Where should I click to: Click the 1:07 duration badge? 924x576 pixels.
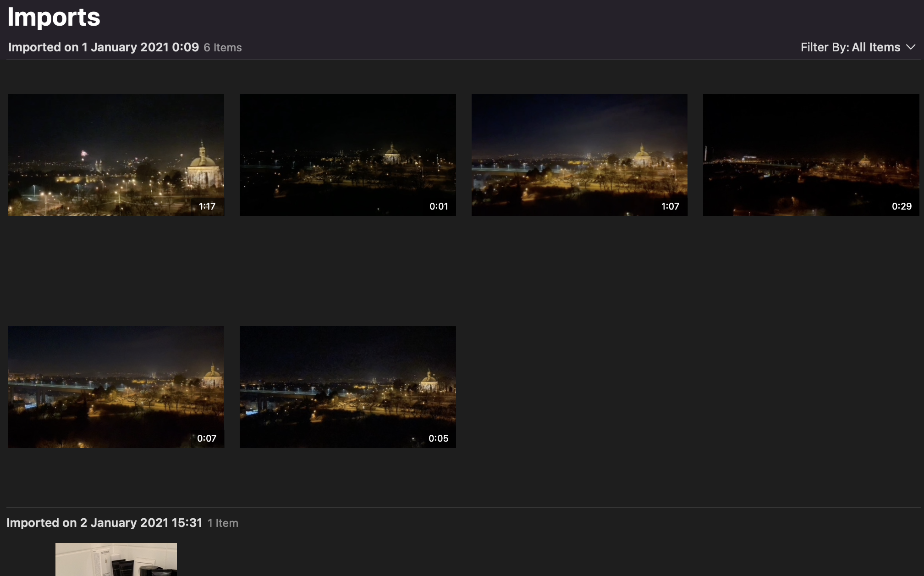tap(670, 206)
